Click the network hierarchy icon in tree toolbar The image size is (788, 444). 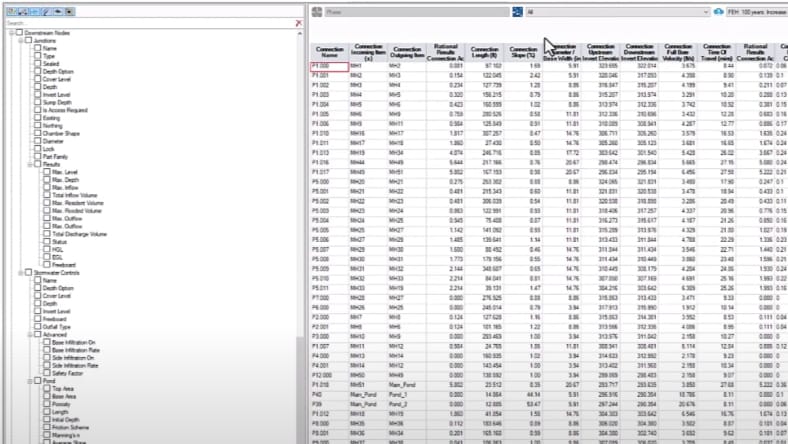23,11
